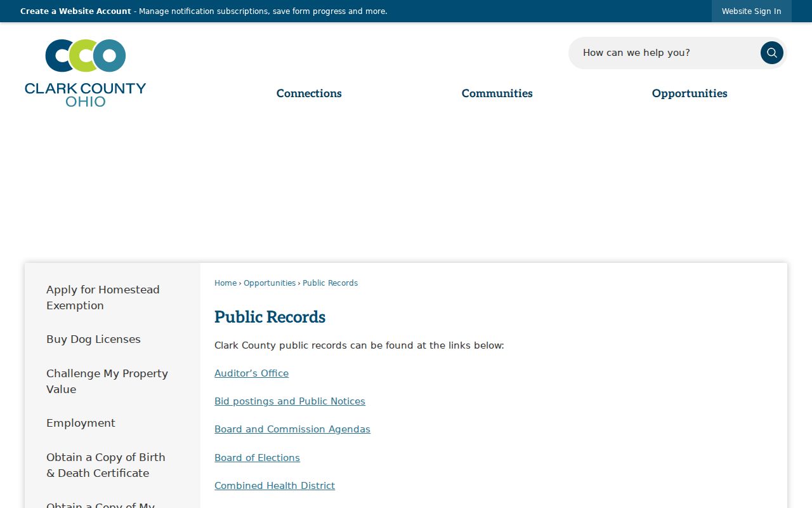Open the Communities menu

[497, 93]
